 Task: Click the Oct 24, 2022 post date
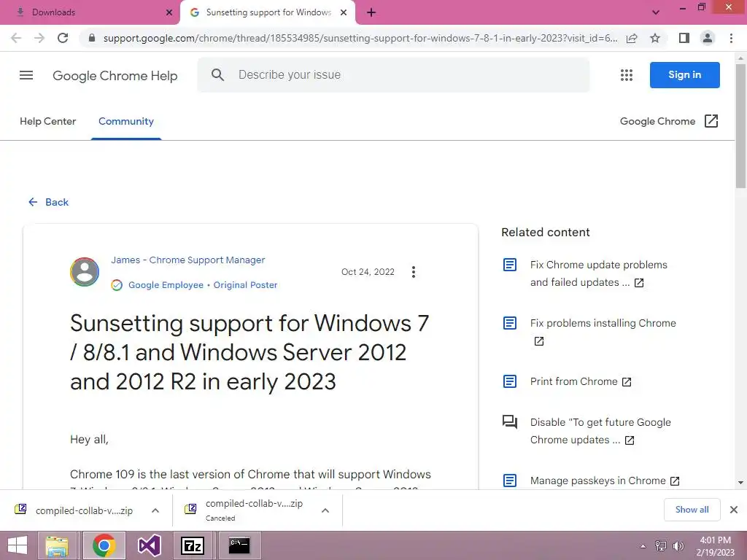[x=368, y=272]
